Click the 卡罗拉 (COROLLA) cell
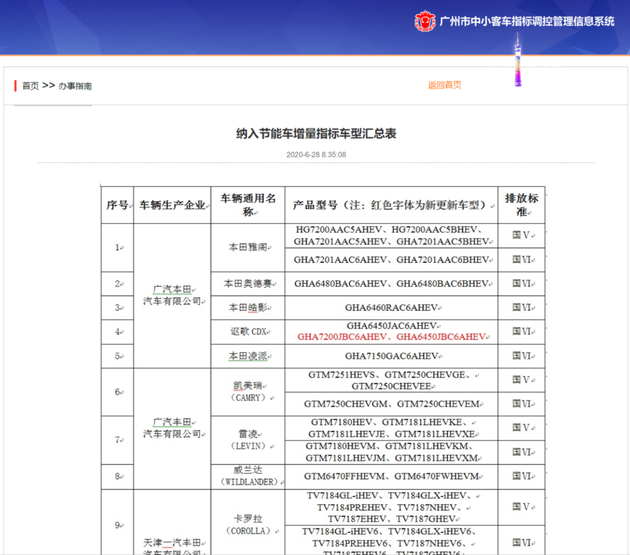 [247, 525]
